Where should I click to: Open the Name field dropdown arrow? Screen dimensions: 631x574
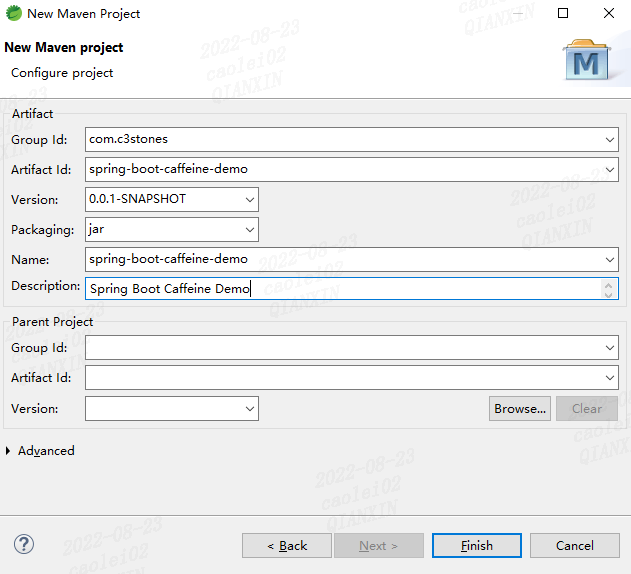(x=610, y=260)
